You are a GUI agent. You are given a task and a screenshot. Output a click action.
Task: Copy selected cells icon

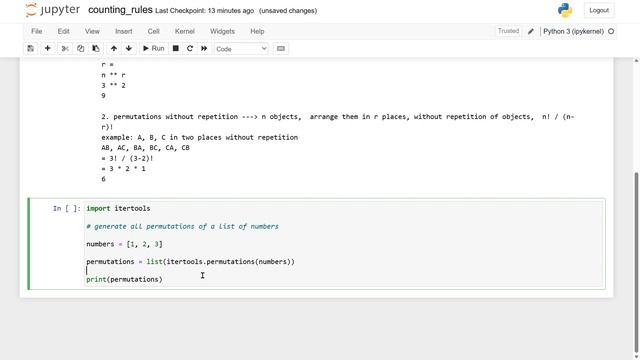click(x=80, y=49)
